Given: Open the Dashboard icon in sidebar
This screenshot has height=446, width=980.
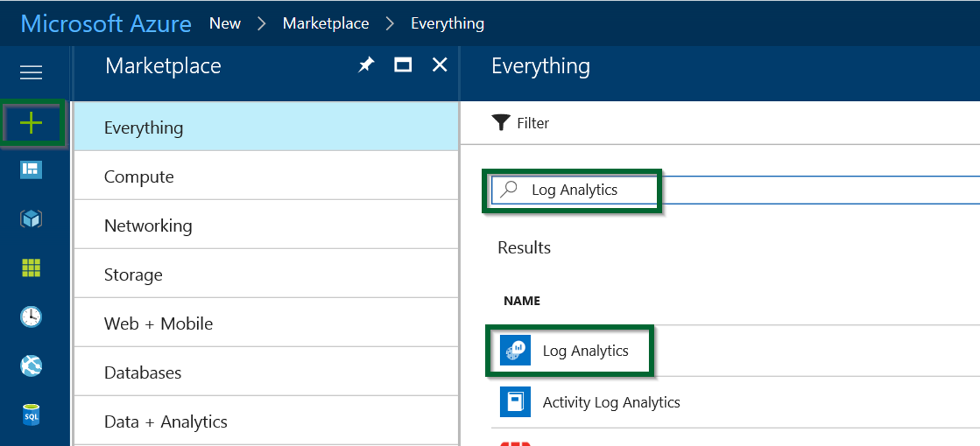Looking at the screenshot, I should 31,170.
